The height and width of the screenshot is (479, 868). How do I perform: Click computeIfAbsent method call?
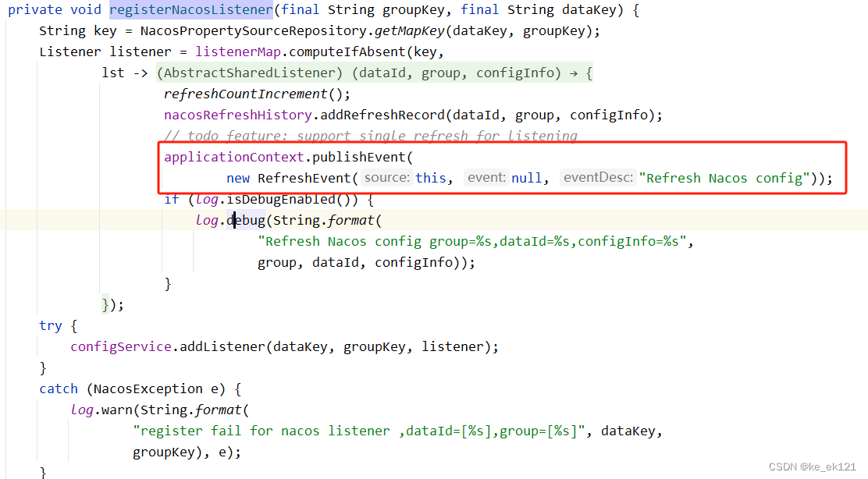pyautogui.click(x=347, y=52)
